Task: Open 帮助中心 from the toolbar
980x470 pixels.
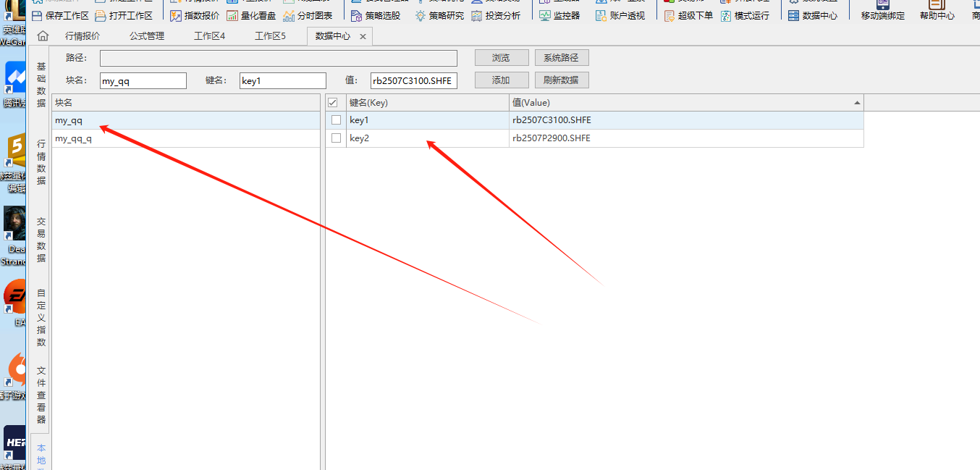Action: pos(937,10)
